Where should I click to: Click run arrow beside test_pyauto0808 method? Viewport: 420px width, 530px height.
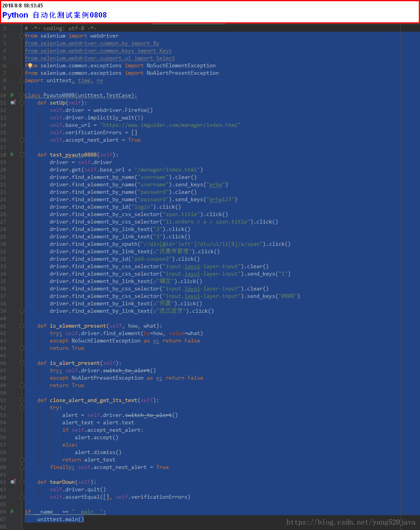click(x=12, y=154)
